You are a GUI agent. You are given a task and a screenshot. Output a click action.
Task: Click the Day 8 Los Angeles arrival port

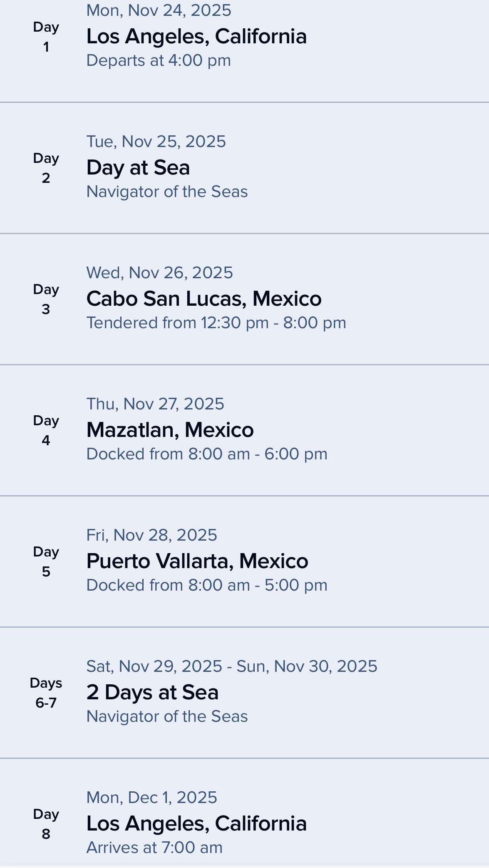coord(196,823)
